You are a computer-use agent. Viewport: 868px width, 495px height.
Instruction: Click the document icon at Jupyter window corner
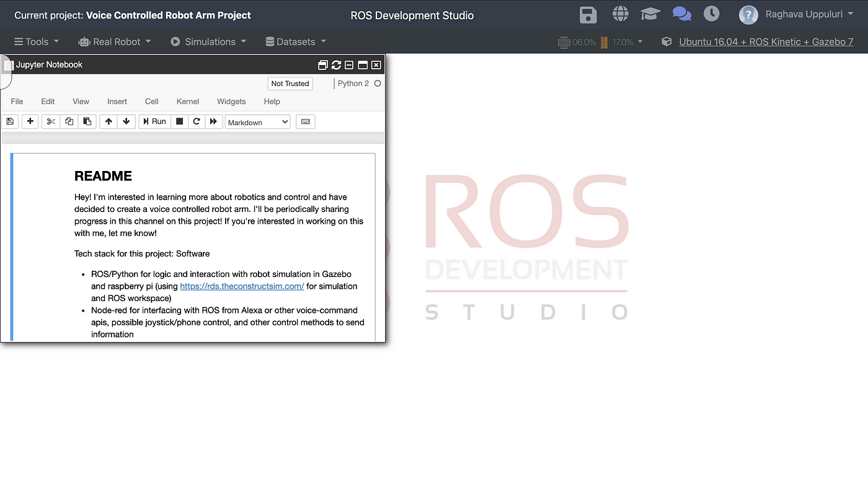(x=8, y=64)
